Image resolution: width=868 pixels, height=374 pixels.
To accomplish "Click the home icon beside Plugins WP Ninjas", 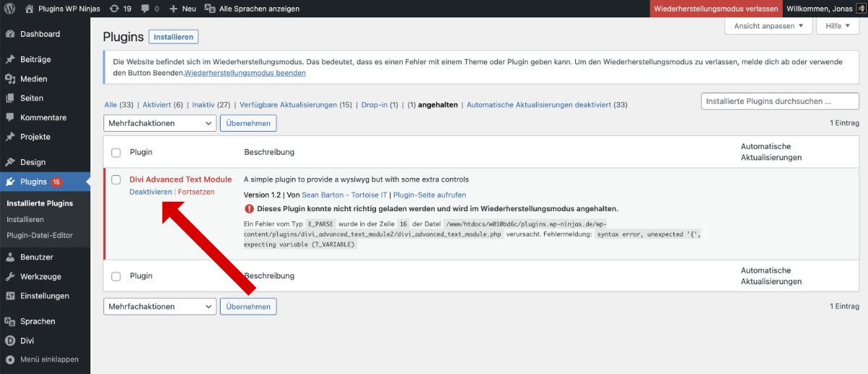I will [29, 9].
